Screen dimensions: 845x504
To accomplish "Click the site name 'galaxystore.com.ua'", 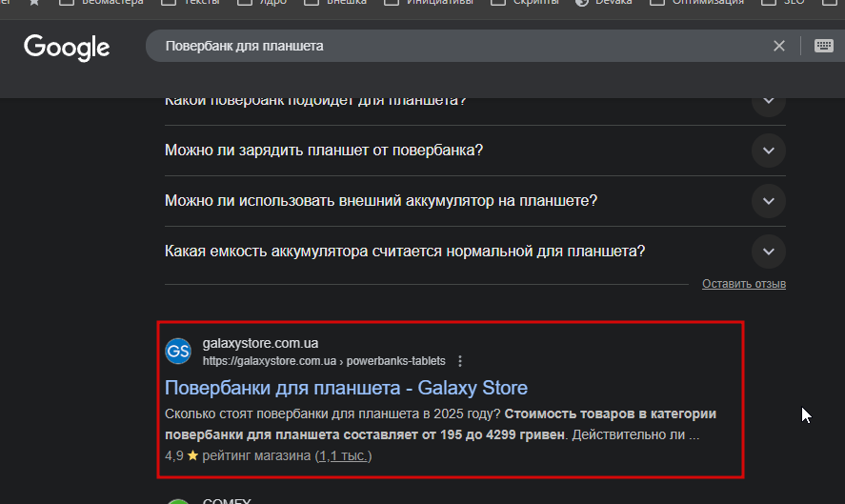I will tap(260, 343).
